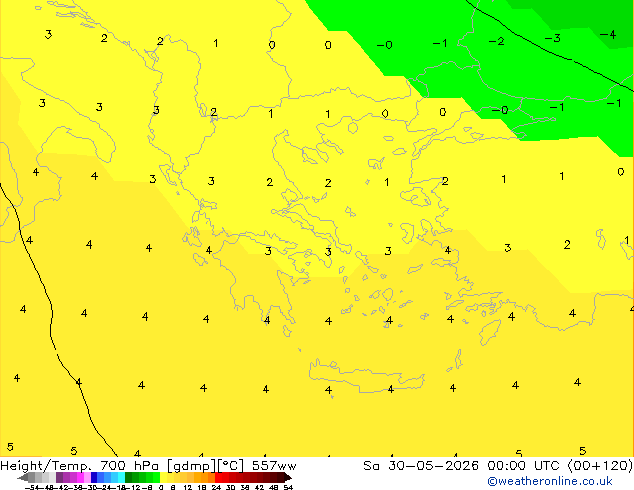This screenshot has height=490, width=634.
Task: Click the '-54' label at legend start
Action: click(32, 488)
